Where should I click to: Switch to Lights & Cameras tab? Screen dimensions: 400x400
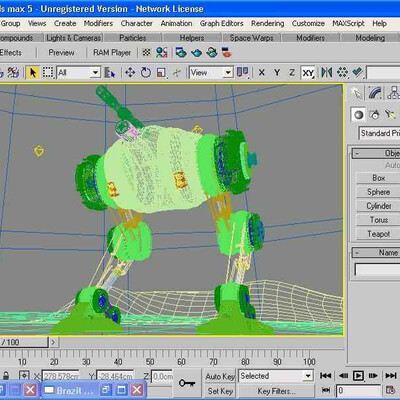(x=73, y=38)
